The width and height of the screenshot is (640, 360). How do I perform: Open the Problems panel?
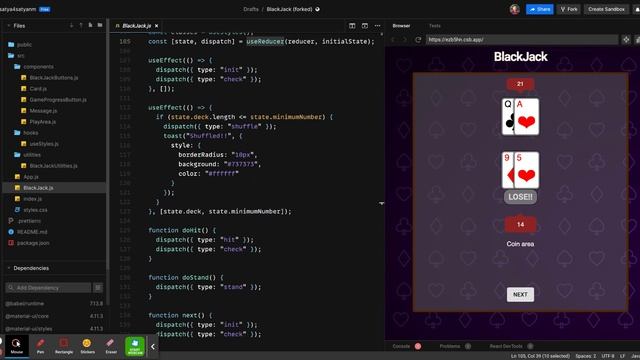(x=450, y=346)
